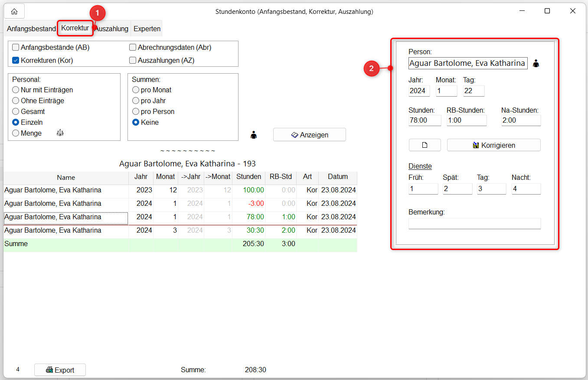Image resolution: width=588 pixels, height=380 pixels.
Task: Enable Anfangsbestände (AB) checkbox
Action: coord(16,48)
